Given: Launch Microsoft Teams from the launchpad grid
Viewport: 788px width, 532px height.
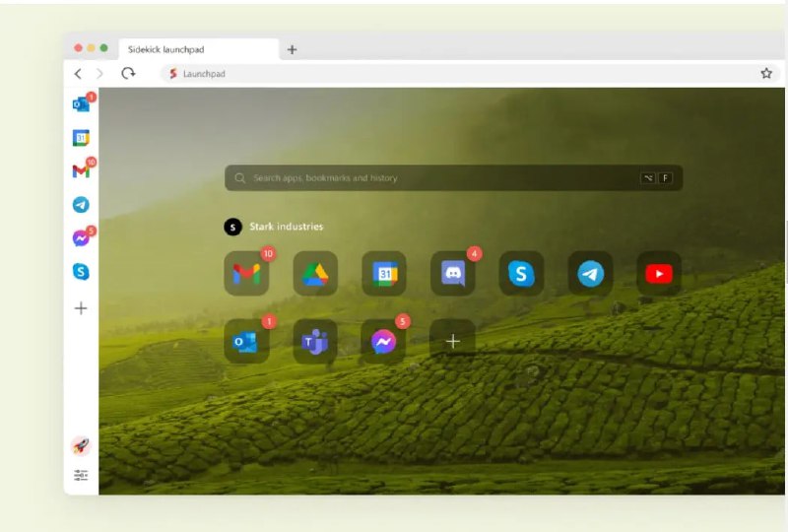Looking at the screenshot, I should [315, 342].
